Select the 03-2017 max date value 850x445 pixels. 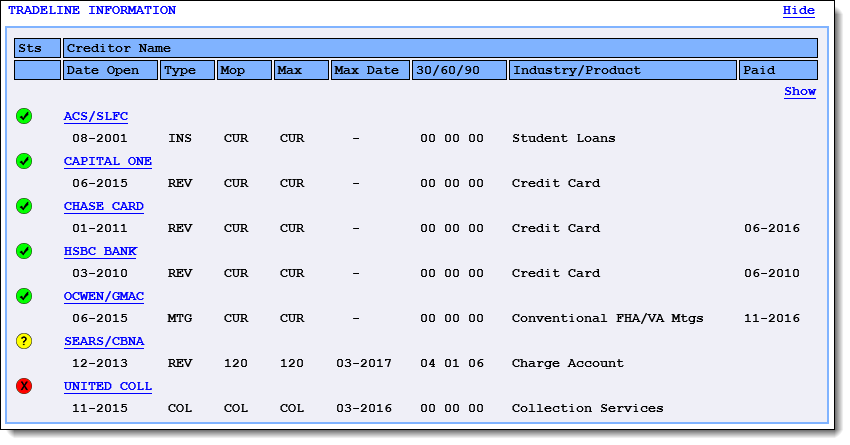click(364, 363)
